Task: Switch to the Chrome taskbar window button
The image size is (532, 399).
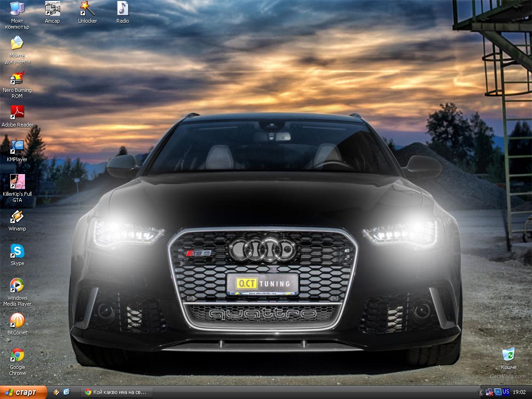Action: [x=115, y=393]
